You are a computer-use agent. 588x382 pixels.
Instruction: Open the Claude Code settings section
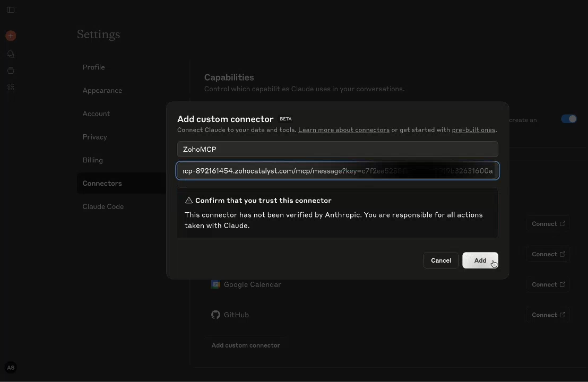[103, 206]
